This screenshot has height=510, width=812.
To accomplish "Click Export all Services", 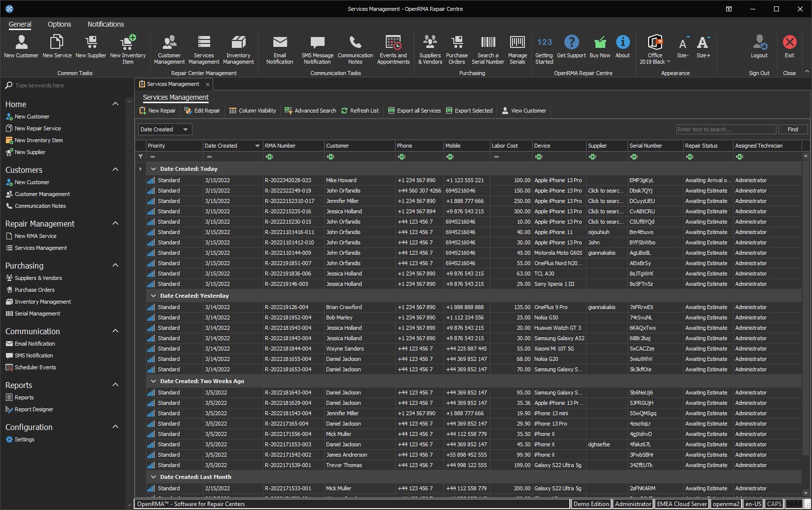I will pos(414,111).
